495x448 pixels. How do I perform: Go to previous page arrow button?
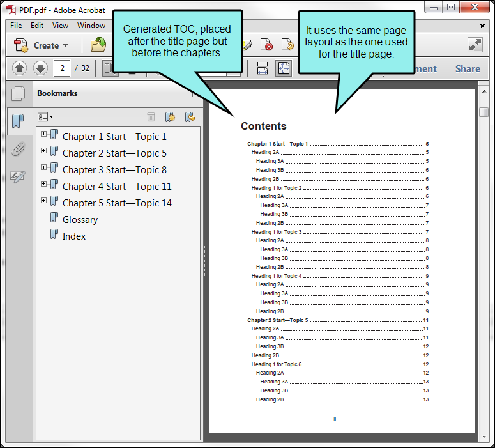click(x=20, y=68)
